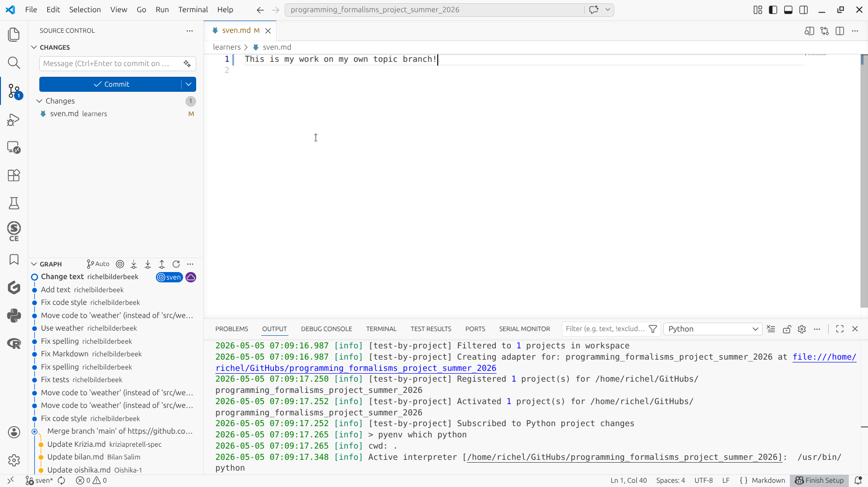Switch to the DEBUG CONSOLE tab
868x487 pixels.
[x=326, y=329]
